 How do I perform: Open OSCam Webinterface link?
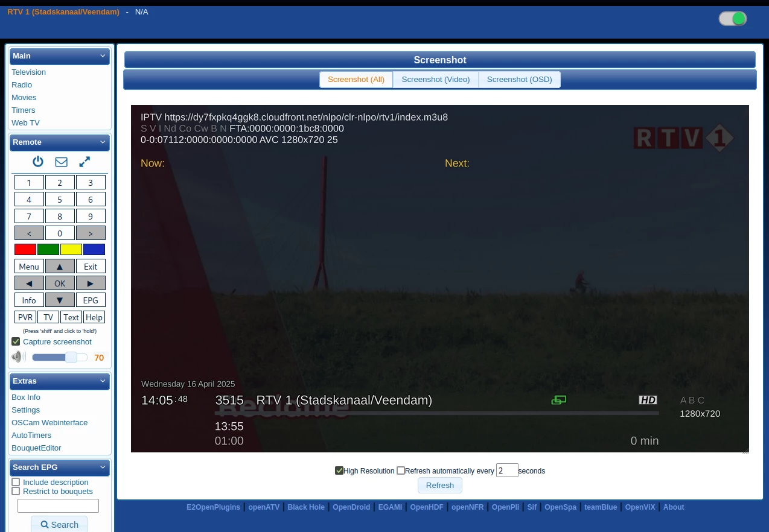[49, 423]
